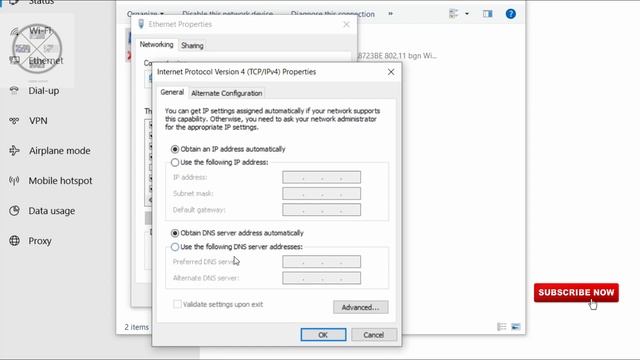Click Diagnose this connection toolbar item
This screenshot has width=640, height=360.
pyautogui.click(x=333, y=14)
